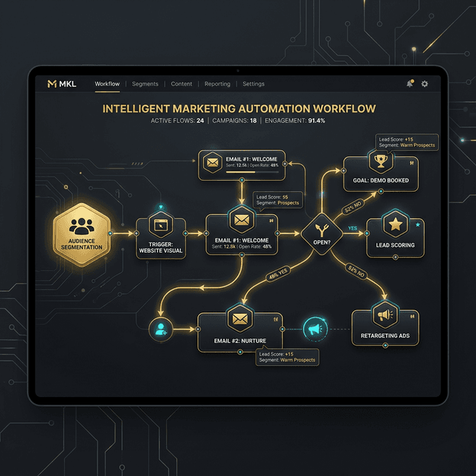Select the 48% YES path label
Image resolution: width=476 pixels, height=476 pixels.
pyautogui.click(x=278, y=274)
